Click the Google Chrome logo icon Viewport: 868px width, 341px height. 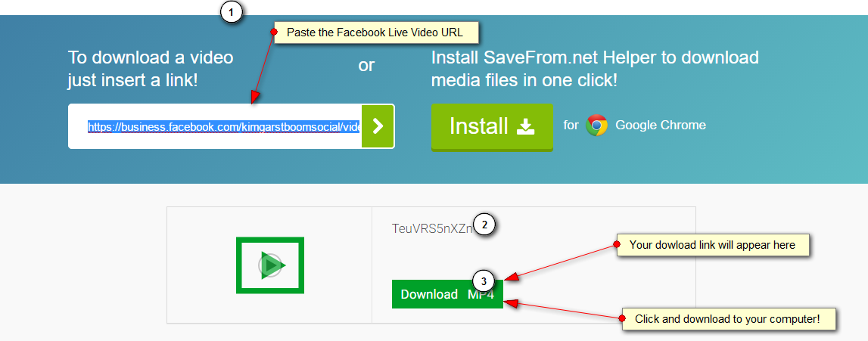click(597, 125)
